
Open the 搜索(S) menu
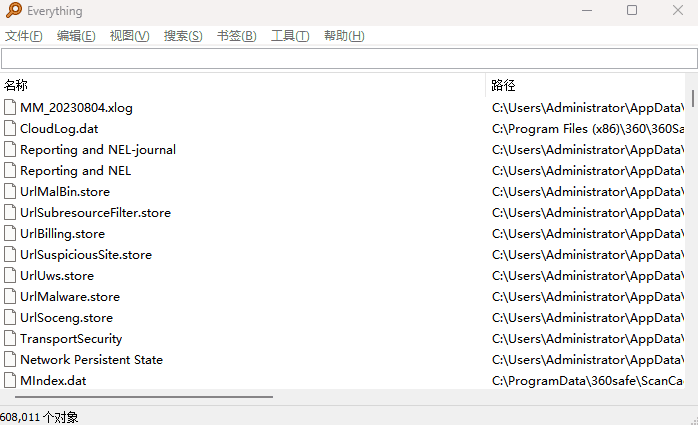tap(183, 36)
